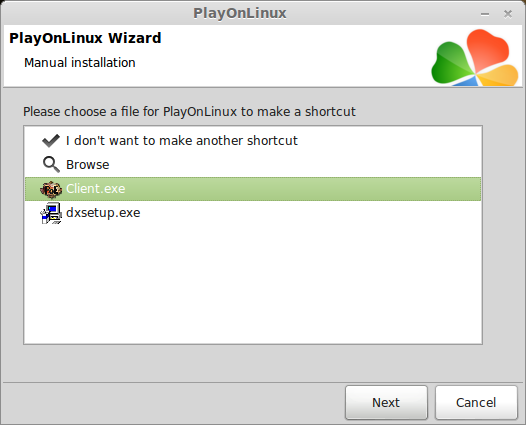The width and height of the screenshot is (526, 425).
Task: Click the Cancel button
Action: pyautogui.click(x=476, y=403)
